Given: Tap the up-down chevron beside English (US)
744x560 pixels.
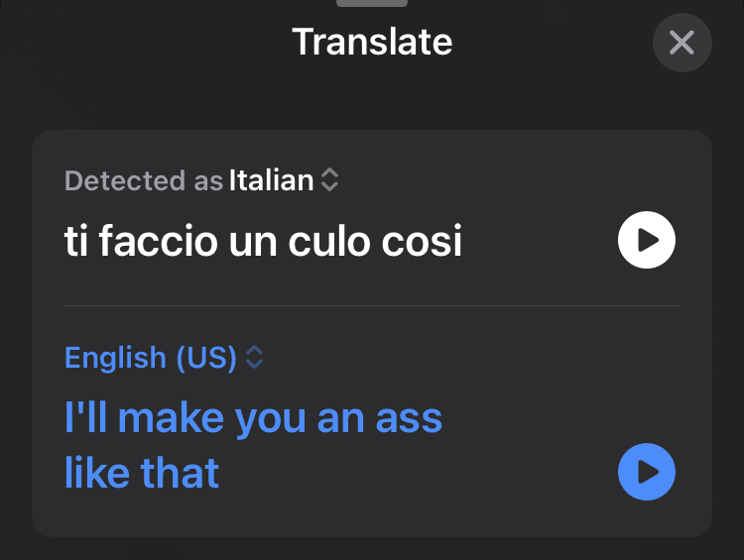Looking at the screenshot, I should [255, 358].
